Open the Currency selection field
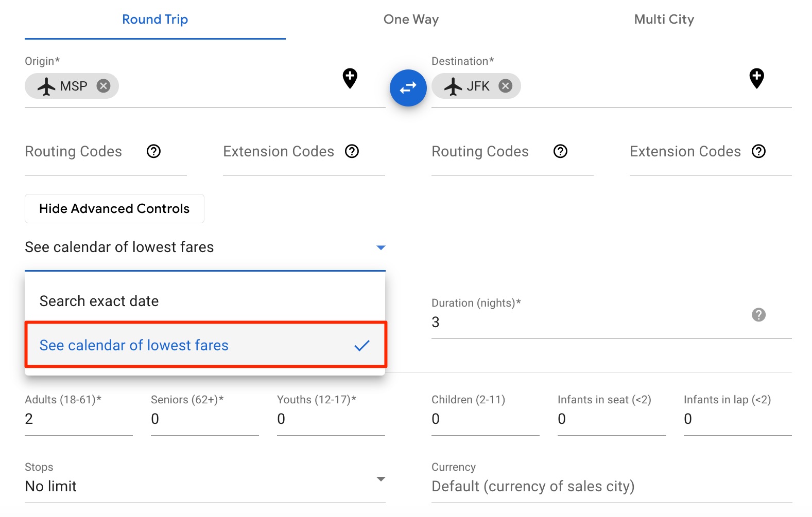Viewport: 812px width, 517px height. (x=533, y=486)
